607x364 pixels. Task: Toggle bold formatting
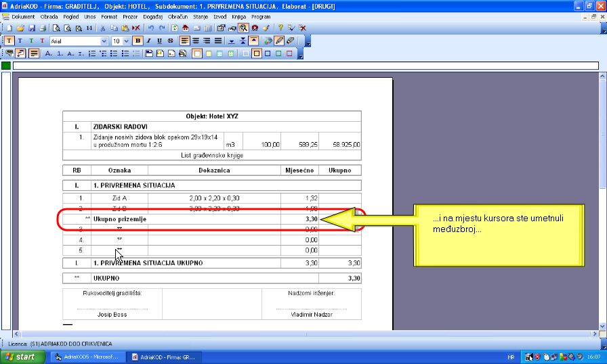pyautogui.click(x=138, y=41)
